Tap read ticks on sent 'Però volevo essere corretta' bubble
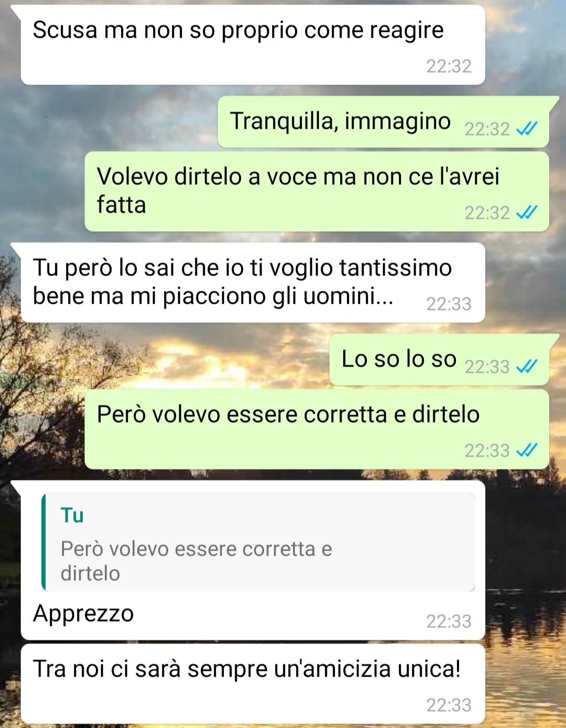This screenshot has width=566, height=728. click(527, 450)
